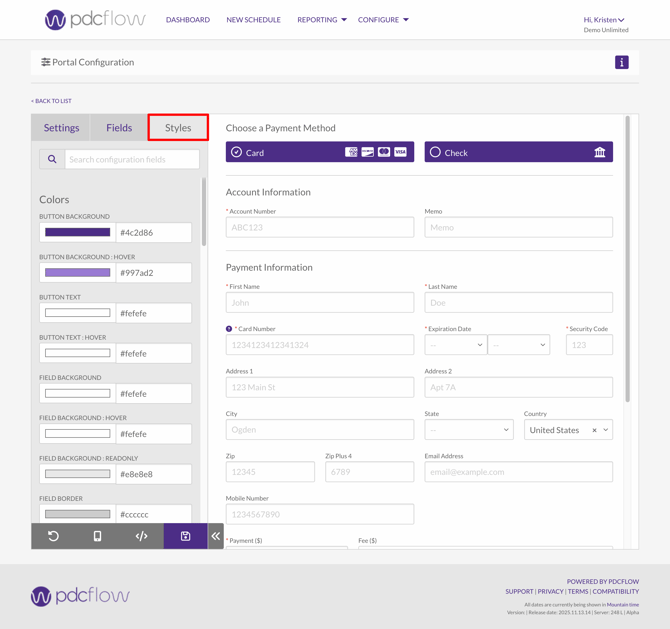Click the Mobile Number field

[320, 514]
